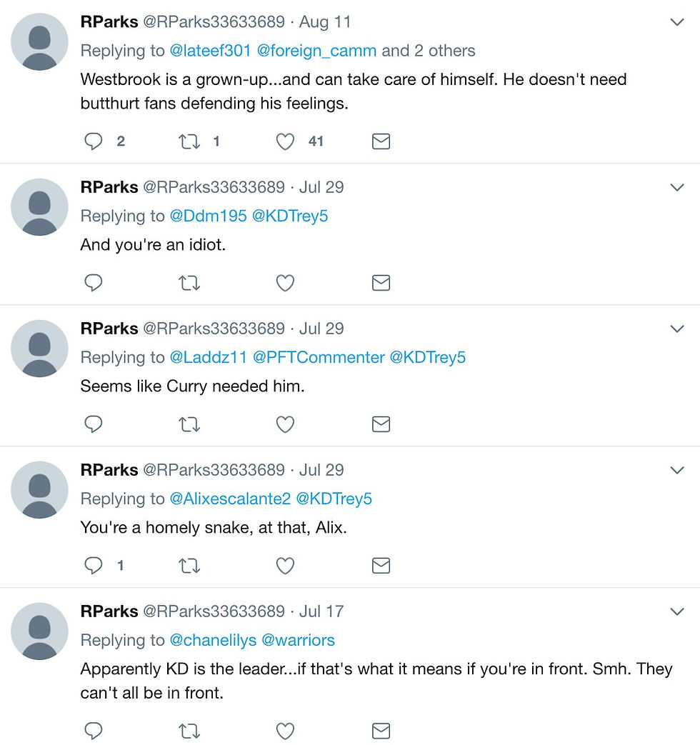Open the dropdown arrow on the Aug 11 tweet

point(677,23)
